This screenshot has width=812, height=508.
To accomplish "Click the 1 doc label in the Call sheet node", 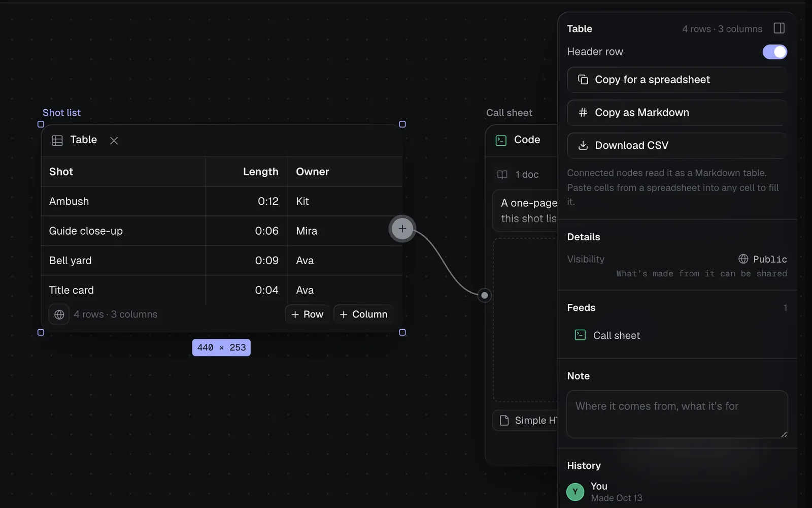I will point(527,175).
